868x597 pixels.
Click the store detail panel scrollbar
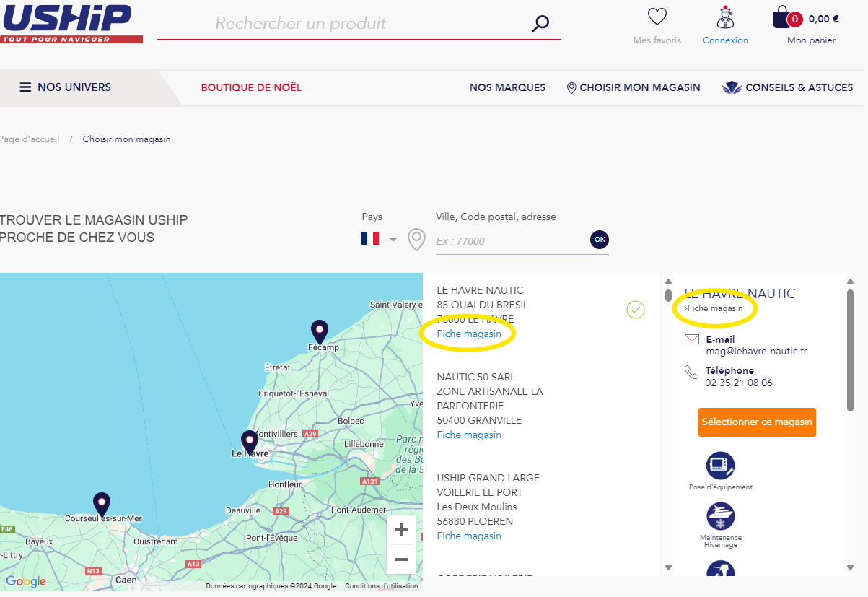(851, 350)
